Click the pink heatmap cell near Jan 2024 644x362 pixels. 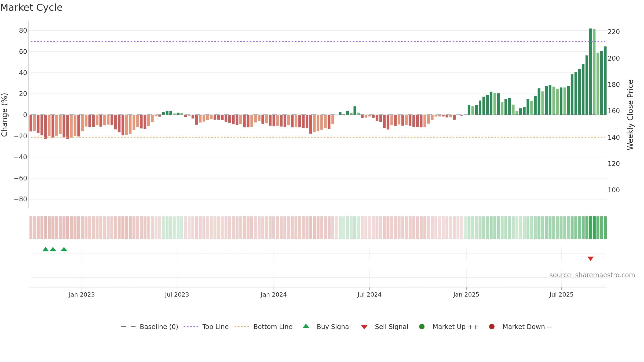coord(274,228)
